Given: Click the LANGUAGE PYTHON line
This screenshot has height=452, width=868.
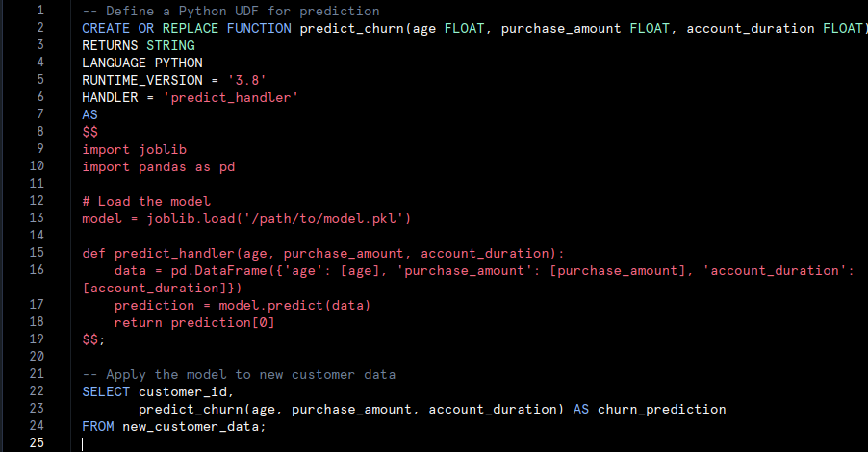Looking at the screenshot, I should coord(142,63).
